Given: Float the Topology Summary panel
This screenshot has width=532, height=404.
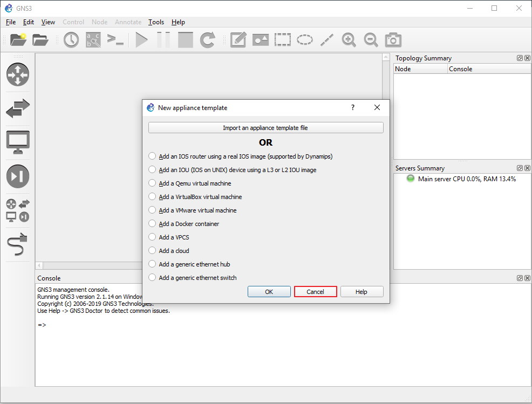Looking at the screenshot, I should click(x=520, y=58).
